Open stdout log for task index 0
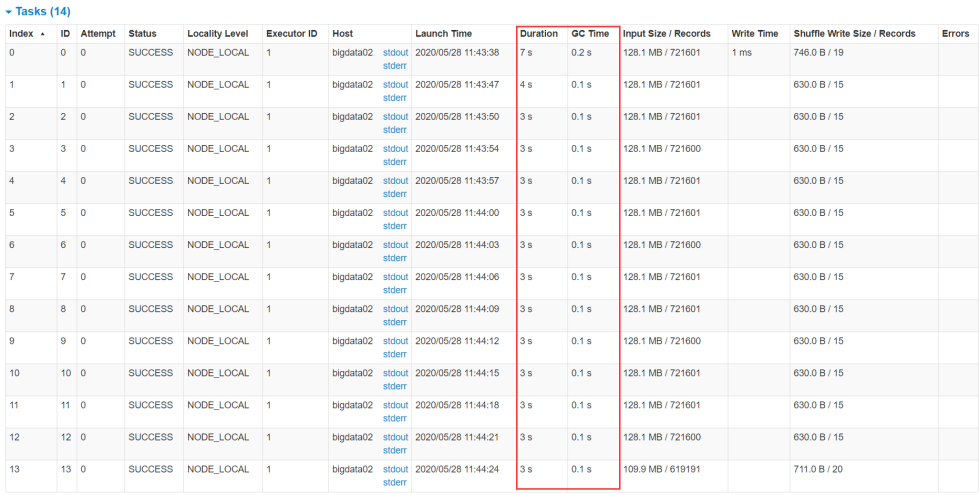This screenshot has height=495, width=980. [x=396, y=52]
